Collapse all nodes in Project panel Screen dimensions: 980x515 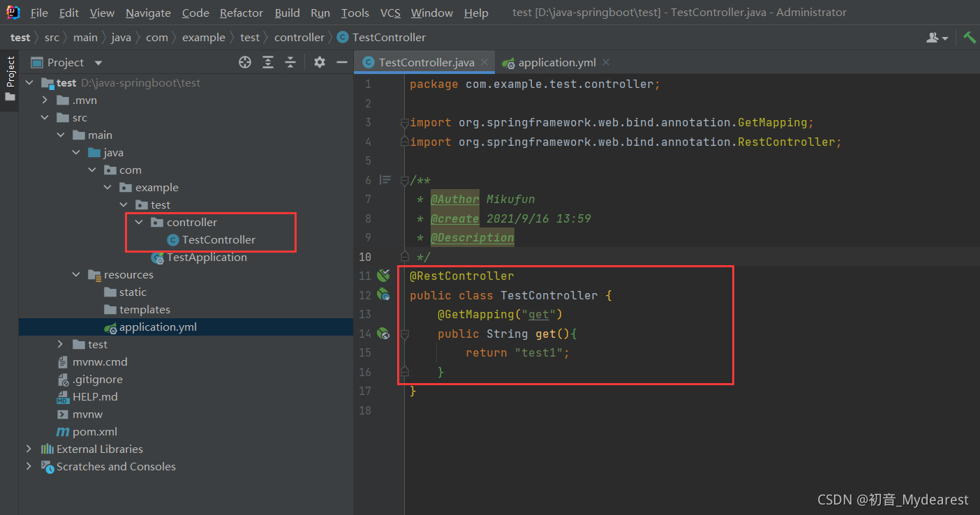pos(291,62)
